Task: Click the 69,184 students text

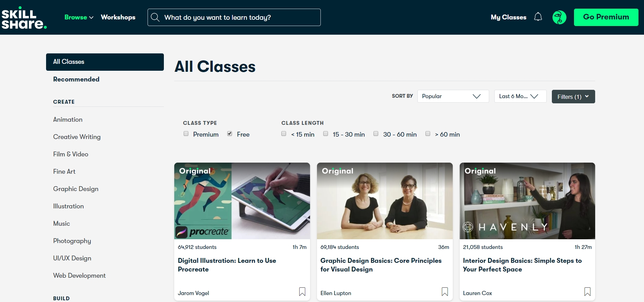Action: pyautogui.click(x=340, y=247)
